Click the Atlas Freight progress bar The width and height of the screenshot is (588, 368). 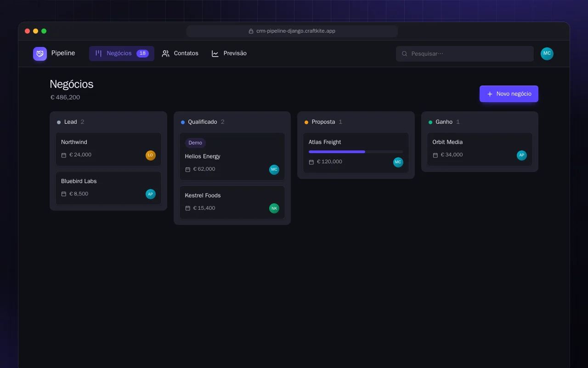356,152
